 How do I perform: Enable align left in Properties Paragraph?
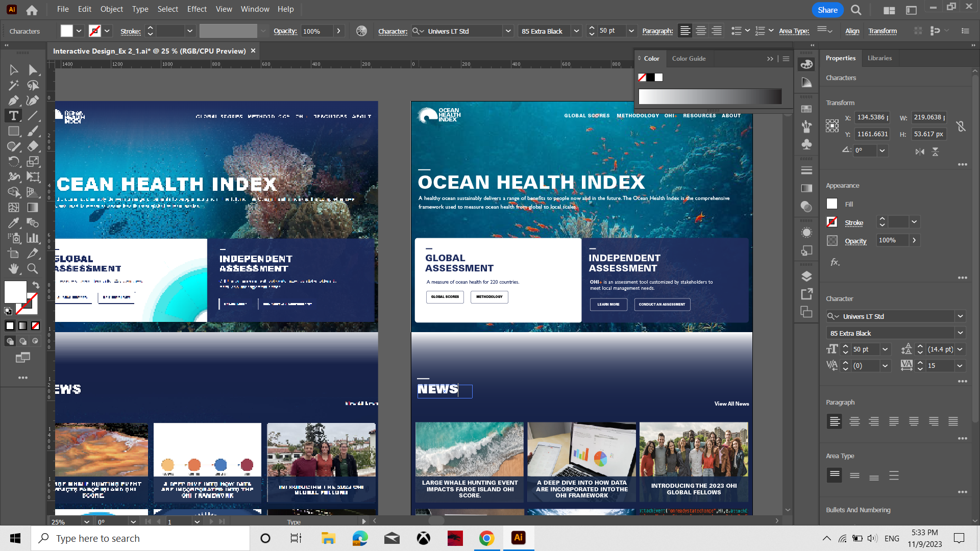click(835, 421)
